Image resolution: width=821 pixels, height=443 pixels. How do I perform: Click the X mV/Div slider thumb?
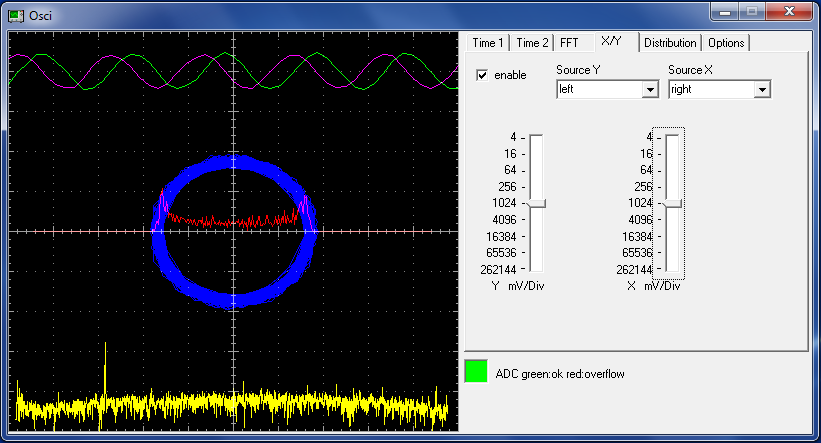[x=672, y=203]
